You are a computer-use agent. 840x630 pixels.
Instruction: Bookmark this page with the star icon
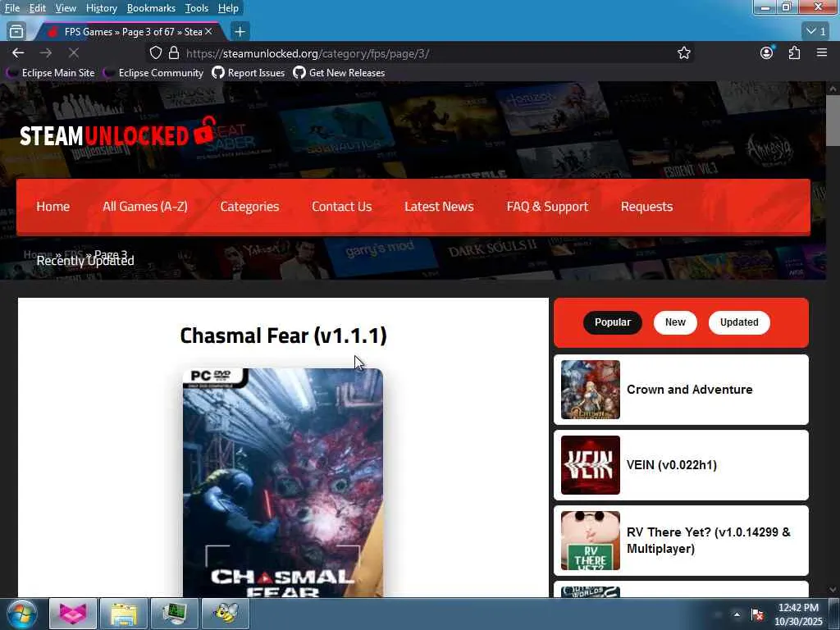(683, 52)
